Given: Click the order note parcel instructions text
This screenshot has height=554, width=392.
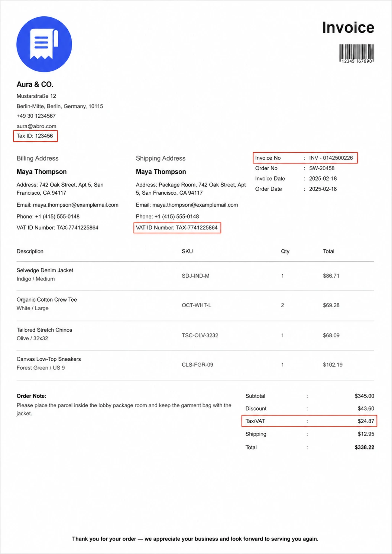Looking at the screenshot, I should (x=124, y=409).
